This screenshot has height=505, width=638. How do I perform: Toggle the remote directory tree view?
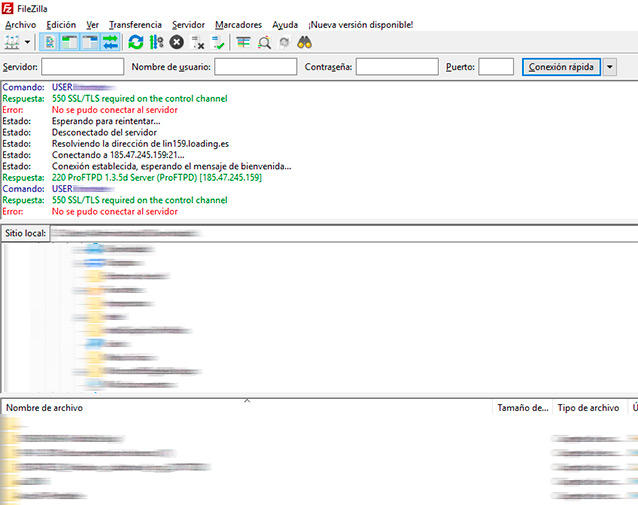tap(90, 42)
